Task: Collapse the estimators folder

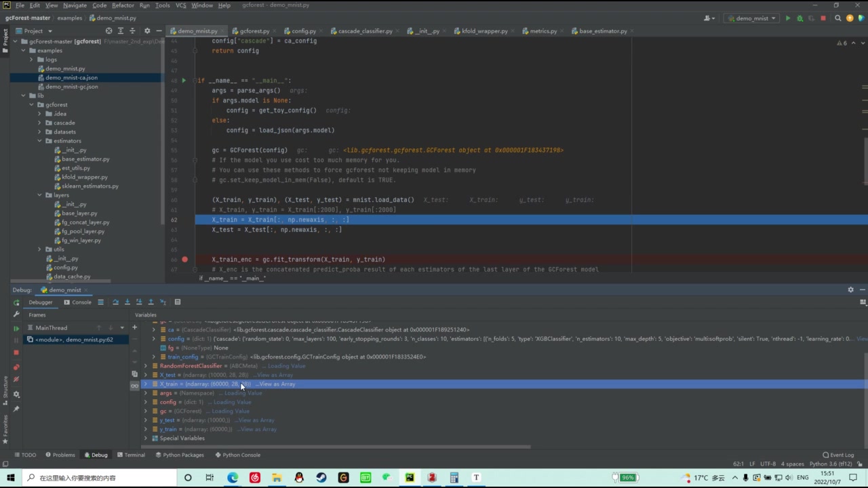Action: coord(39,141)
